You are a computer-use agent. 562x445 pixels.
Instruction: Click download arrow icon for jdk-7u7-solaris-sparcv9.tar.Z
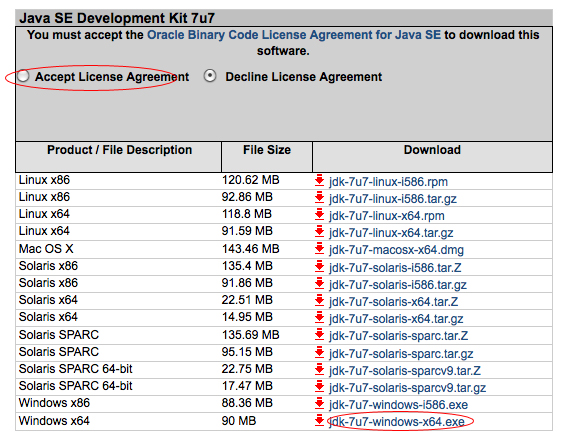[319, 369]
